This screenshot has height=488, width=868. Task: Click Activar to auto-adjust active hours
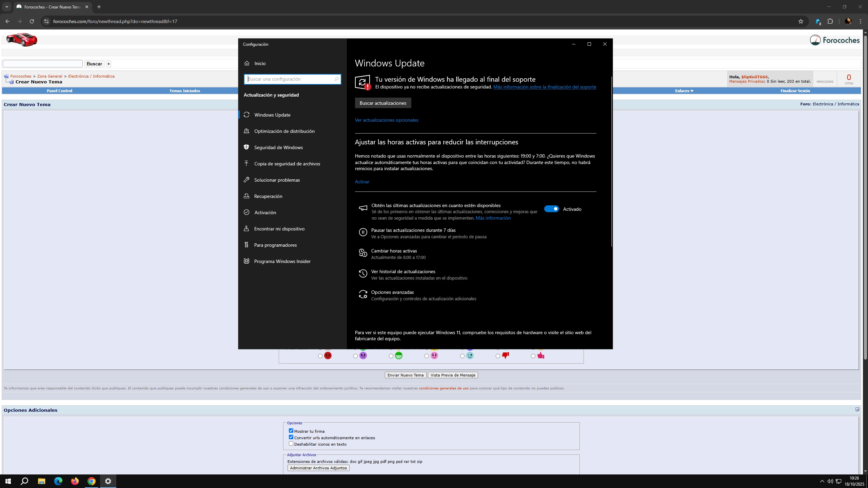(x=362, y=182)
